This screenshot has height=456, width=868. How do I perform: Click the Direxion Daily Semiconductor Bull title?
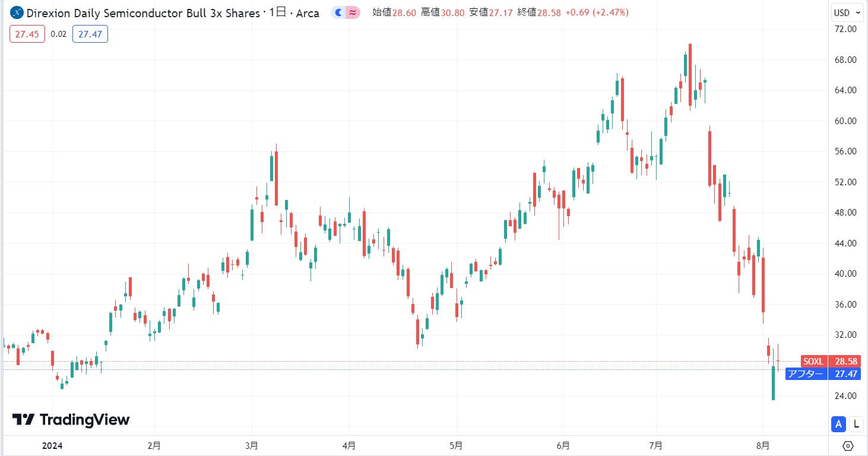click(143, 12)
